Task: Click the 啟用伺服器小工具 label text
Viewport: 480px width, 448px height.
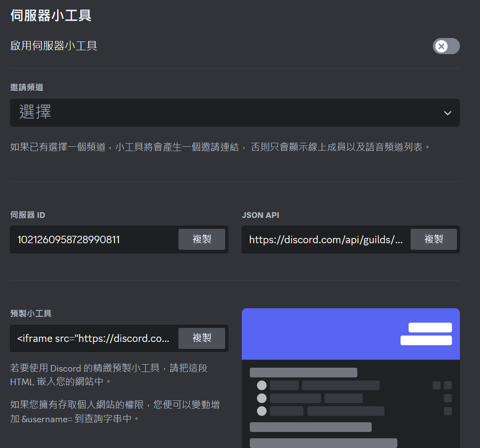Action: point(54,46)
